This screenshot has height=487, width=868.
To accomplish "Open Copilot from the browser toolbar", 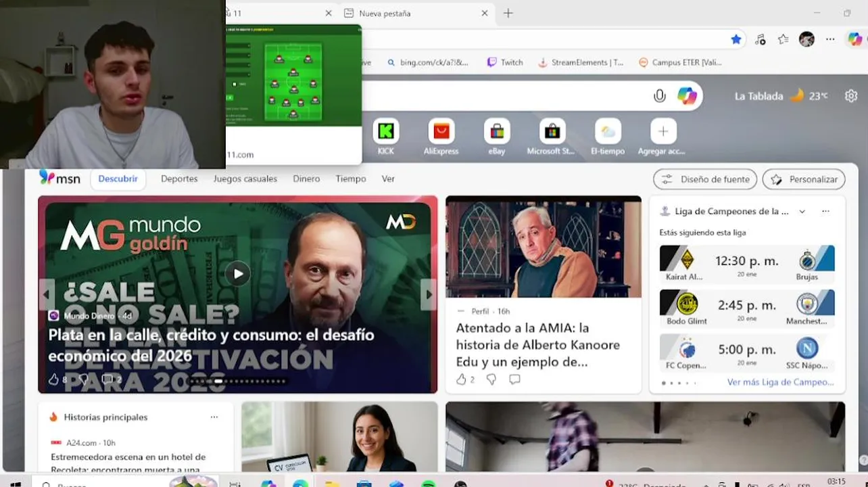I will tap(855, 39).
